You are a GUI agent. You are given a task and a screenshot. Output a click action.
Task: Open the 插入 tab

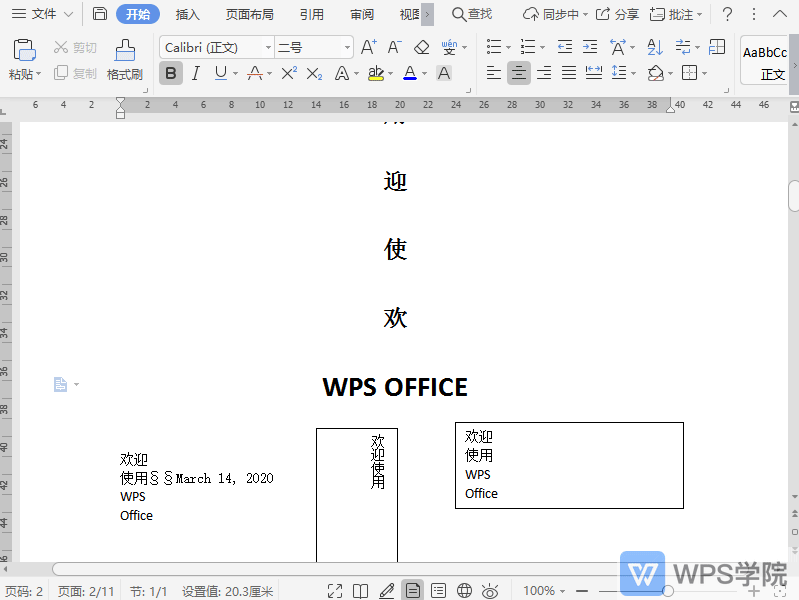pyautogui.click(x=188, y=14)
